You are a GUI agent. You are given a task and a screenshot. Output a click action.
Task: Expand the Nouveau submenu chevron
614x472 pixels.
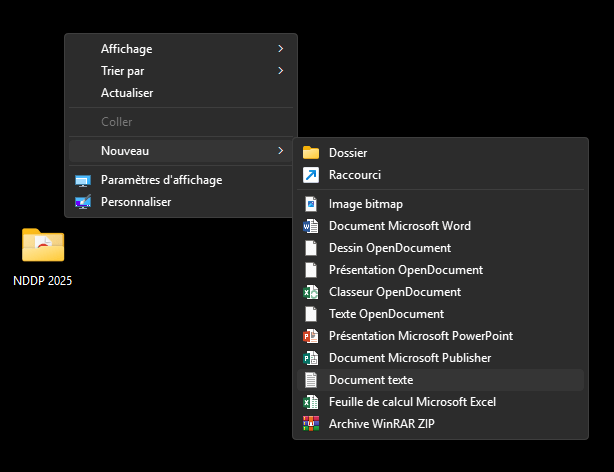pos(280,151)
